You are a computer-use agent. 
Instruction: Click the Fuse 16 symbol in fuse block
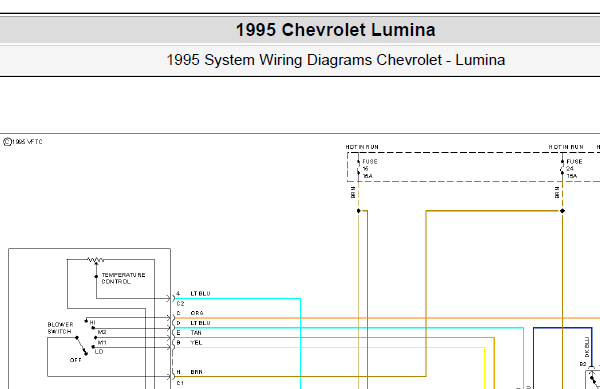point(359,167)
